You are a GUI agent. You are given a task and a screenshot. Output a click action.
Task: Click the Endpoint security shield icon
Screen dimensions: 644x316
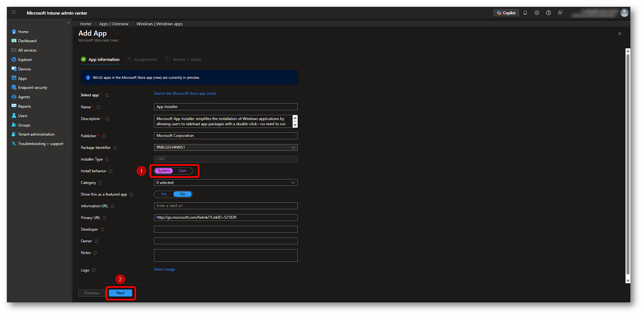[x=14, y=88]
